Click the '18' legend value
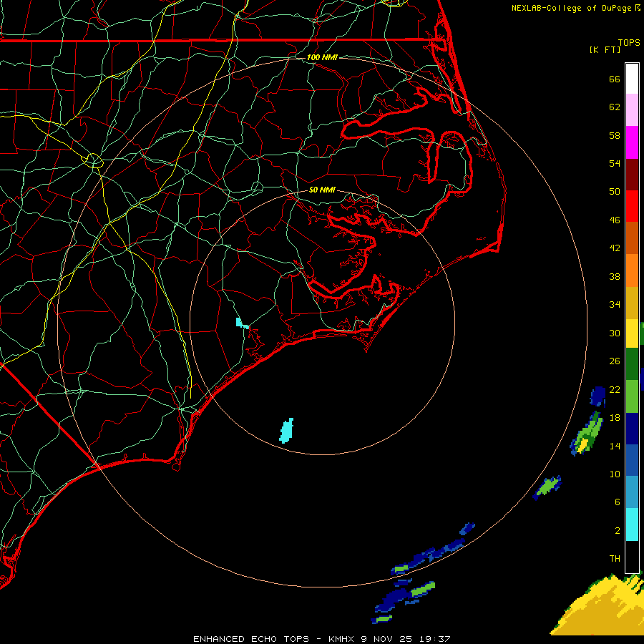644x644 pixels. point(615,418)
